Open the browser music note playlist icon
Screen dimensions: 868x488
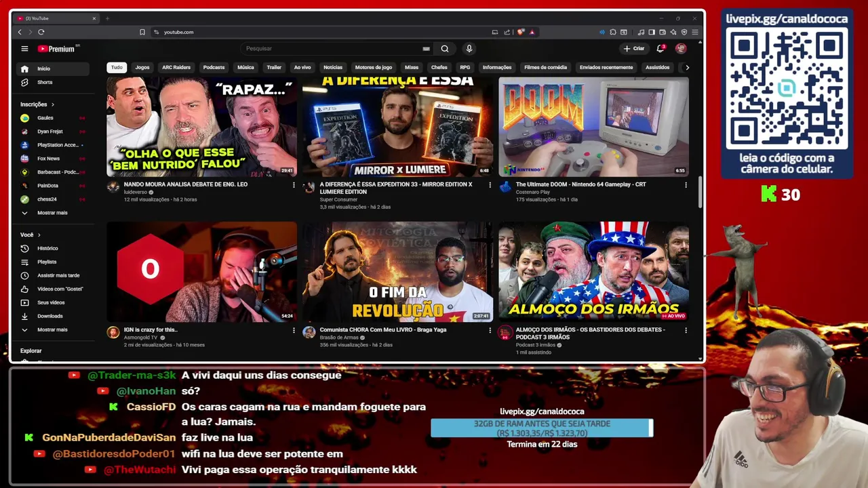[641, 32]
